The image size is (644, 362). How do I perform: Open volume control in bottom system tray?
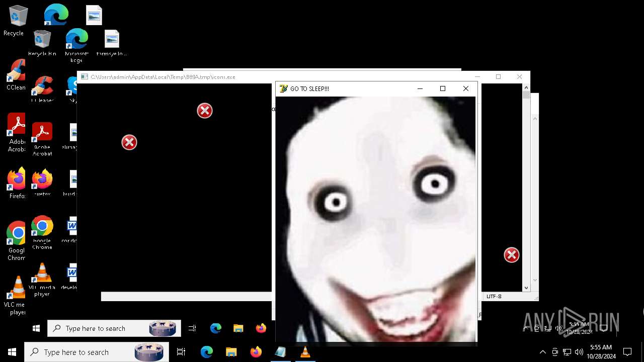579,352
